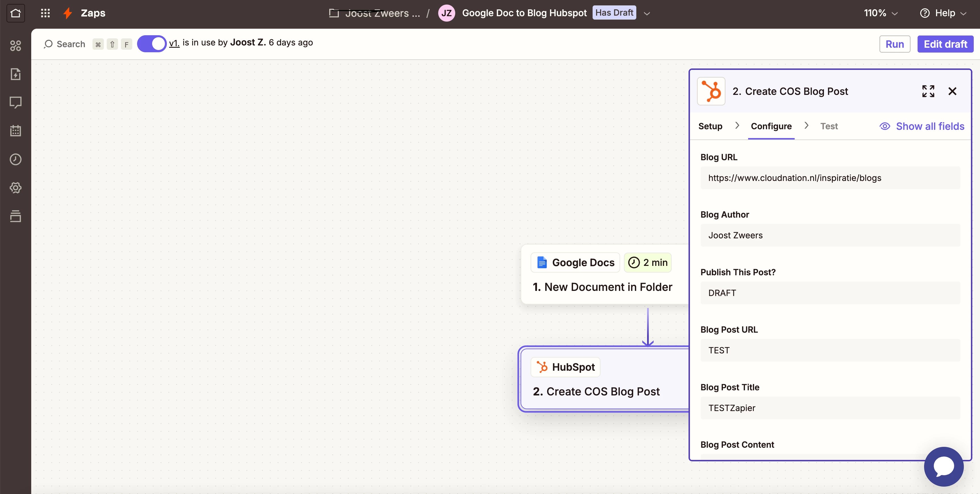Open the calendar schedule icon in sidebar
The image size is (980, 494).
point(16,131)
